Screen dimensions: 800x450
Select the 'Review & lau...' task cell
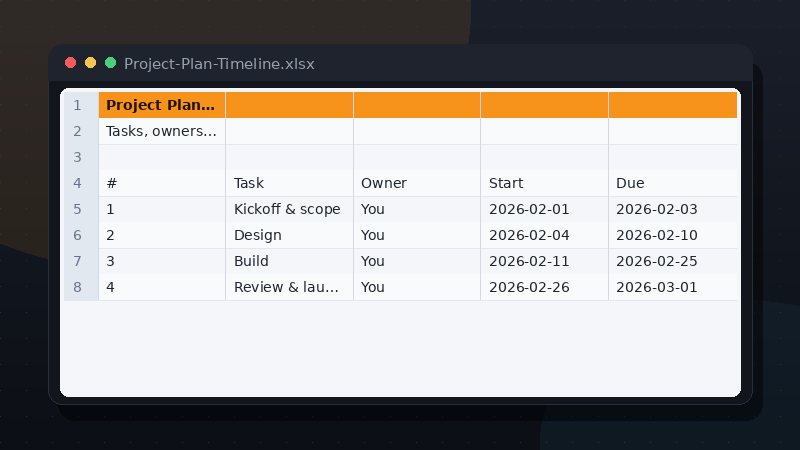pyautogui.click(x=289, y=287)
